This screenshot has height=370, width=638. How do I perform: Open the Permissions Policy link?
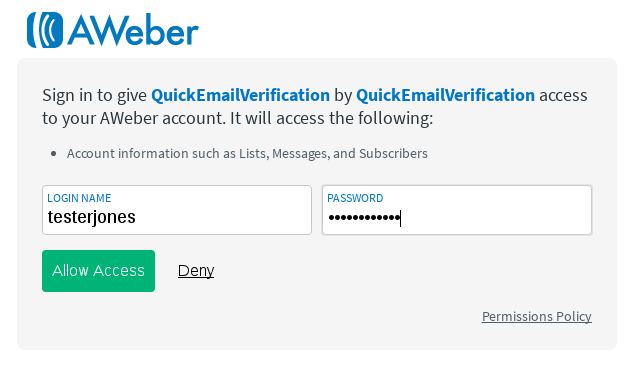pos(537,317)
